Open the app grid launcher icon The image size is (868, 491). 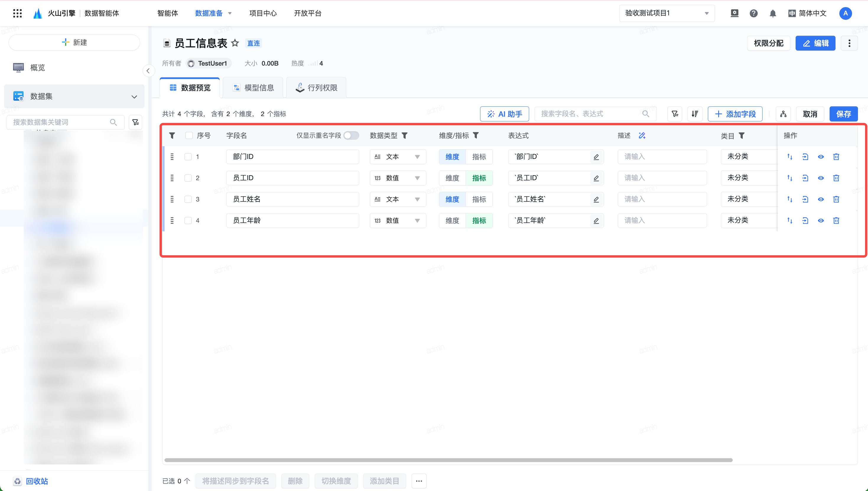click(17, 14)
